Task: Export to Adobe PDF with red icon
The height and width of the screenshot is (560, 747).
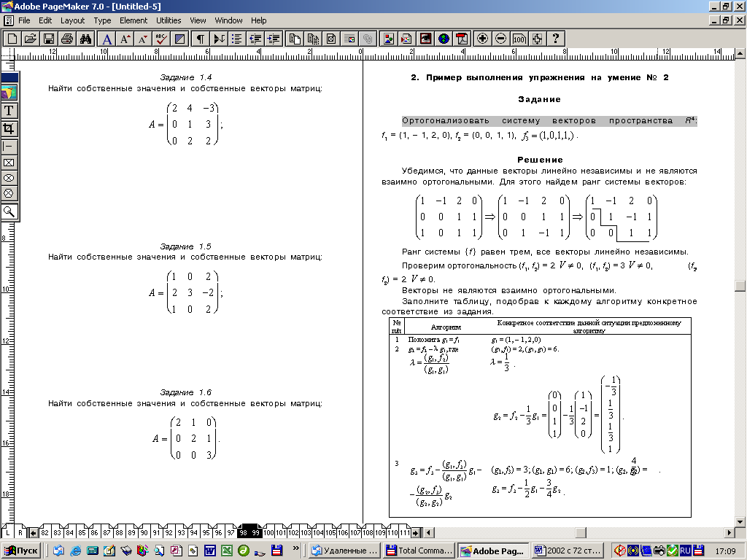Action: (462, 39)
